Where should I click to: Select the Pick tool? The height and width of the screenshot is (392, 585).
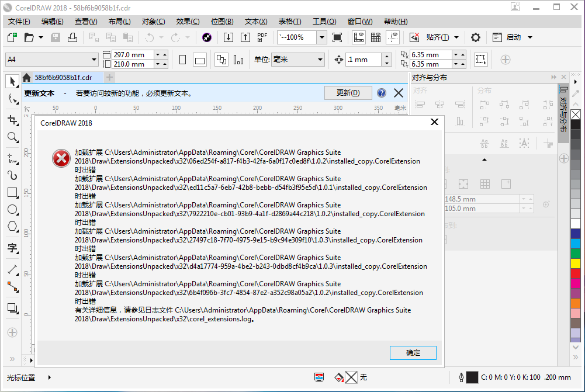12,81
